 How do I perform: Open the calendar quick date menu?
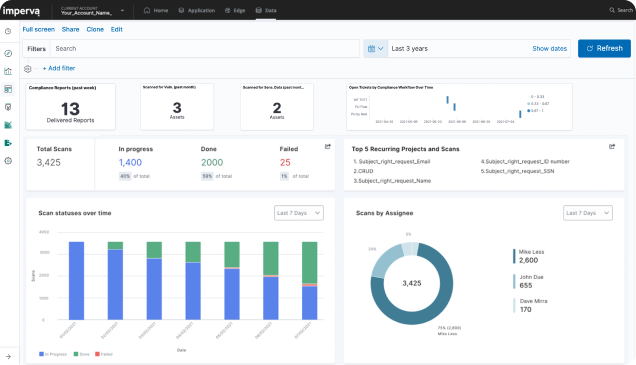(375, 49)
